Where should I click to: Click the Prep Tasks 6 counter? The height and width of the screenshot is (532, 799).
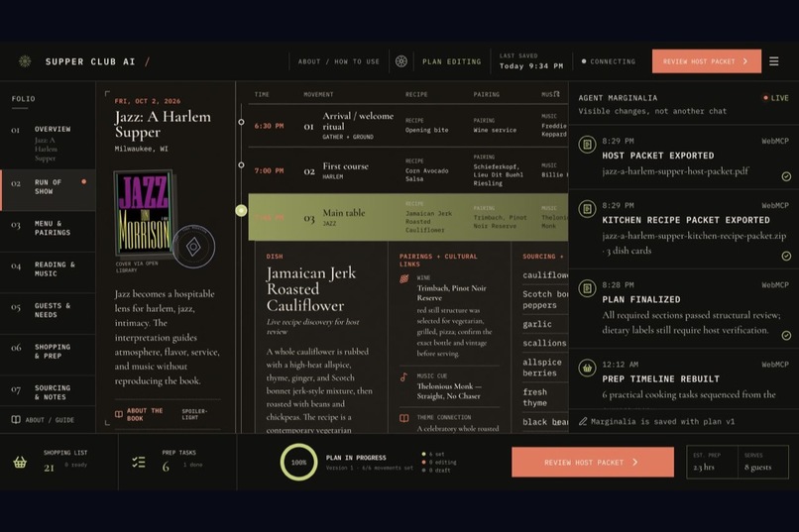pos(177,462)
